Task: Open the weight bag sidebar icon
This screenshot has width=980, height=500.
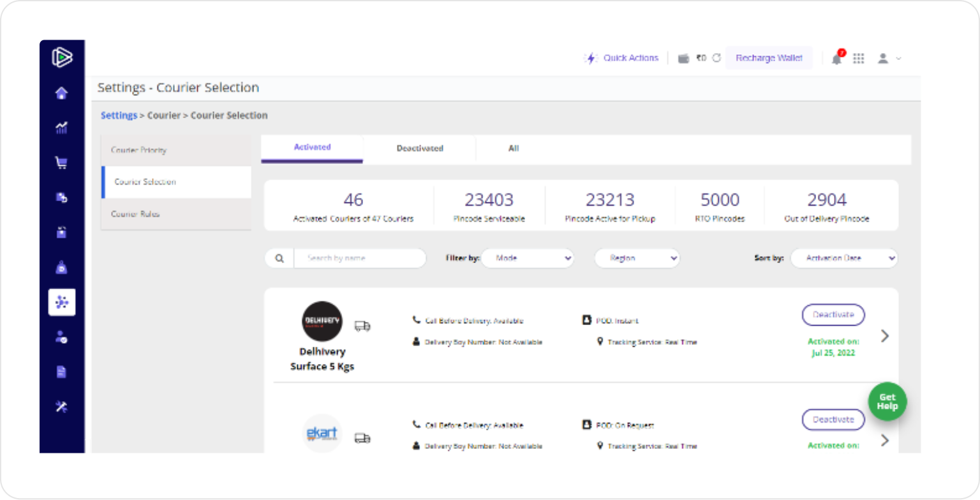Action: point(61,268)
